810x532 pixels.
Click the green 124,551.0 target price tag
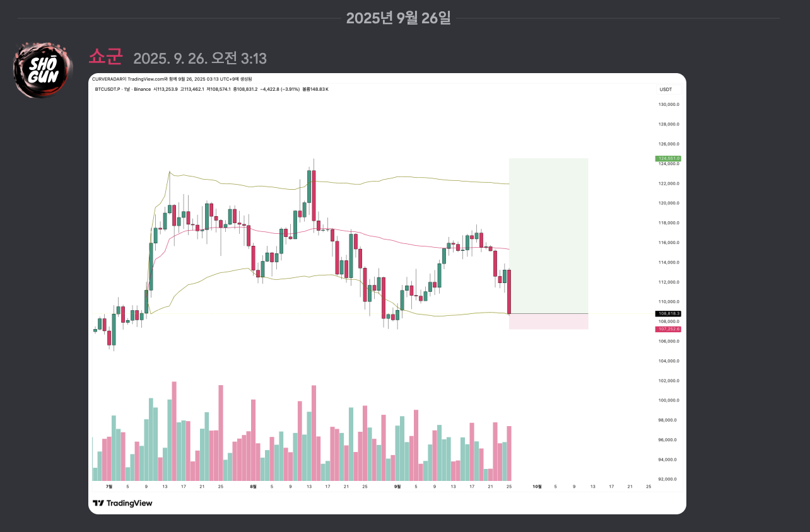(x=668, y=158)
